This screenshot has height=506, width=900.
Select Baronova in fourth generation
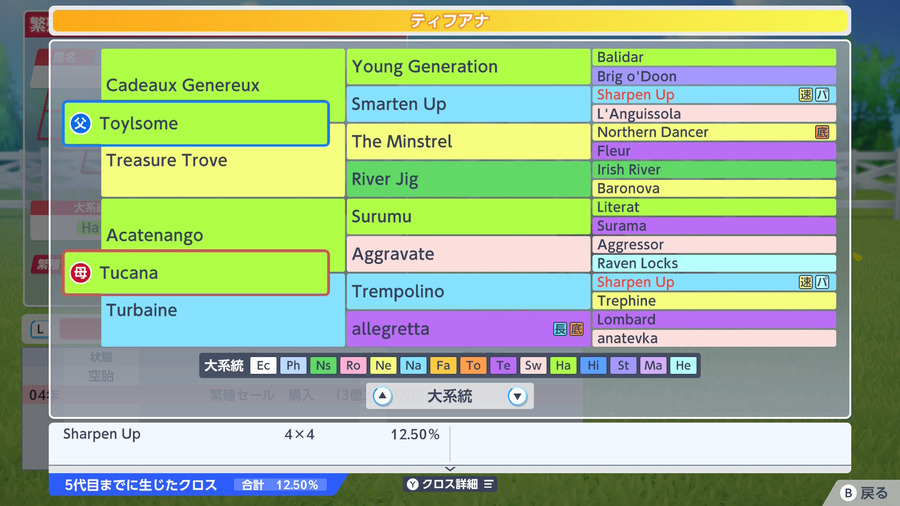click(x=714, y=188)
